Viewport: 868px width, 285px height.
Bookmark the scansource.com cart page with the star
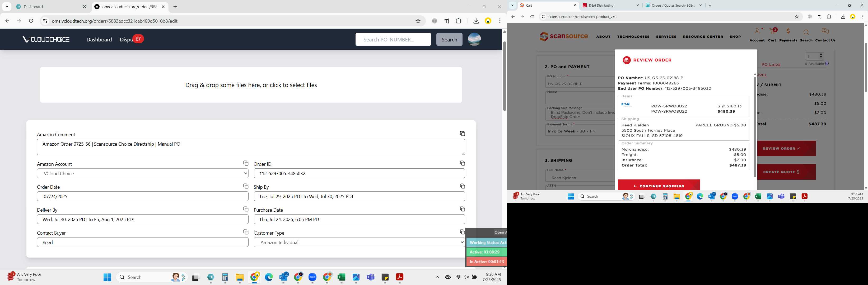tap(797, 16)
